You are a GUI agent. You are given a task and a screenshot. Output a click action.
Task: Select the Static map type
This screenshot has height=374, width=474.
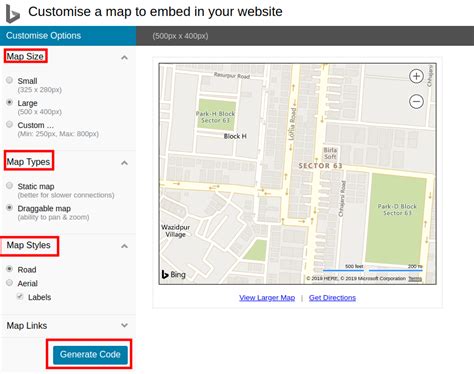9,186
